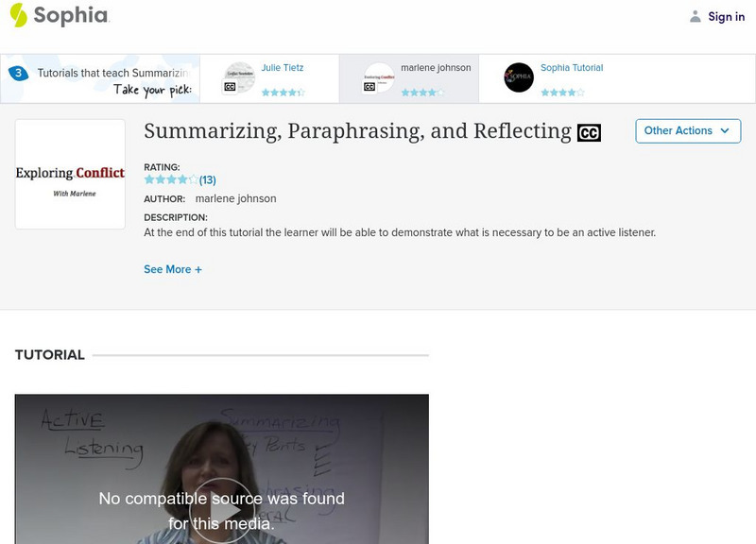This screenshot has width=756, height=544.
Task: Click CC icon on Julie Tietz tutorial
Action: point(230,87)
